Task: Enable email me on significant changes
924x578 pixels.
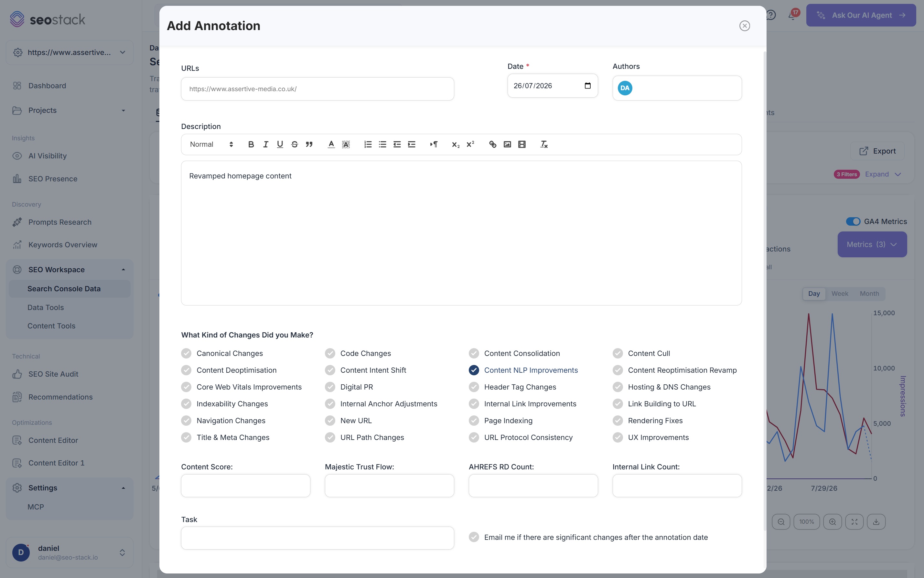Action: (x=474, y=538)
